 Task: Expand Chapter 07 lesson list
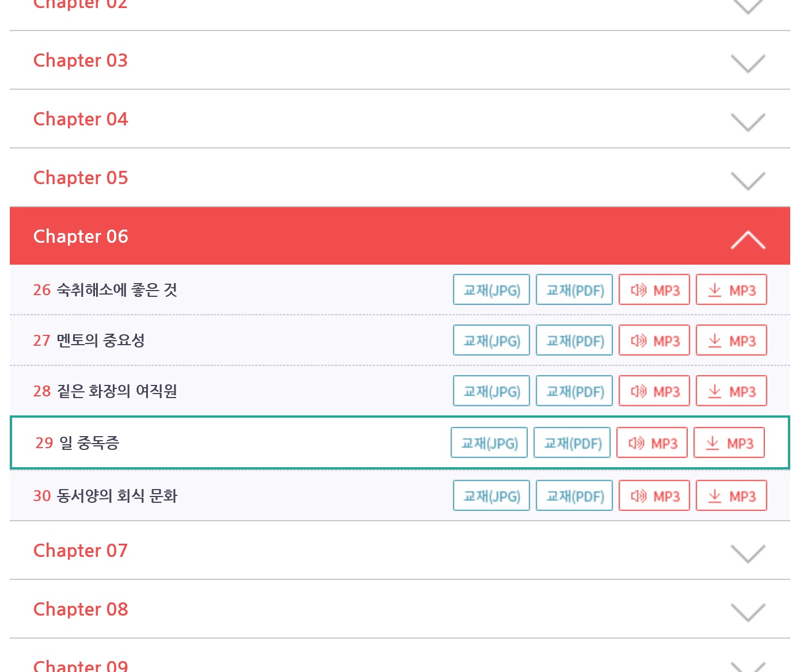click(81, 551)
